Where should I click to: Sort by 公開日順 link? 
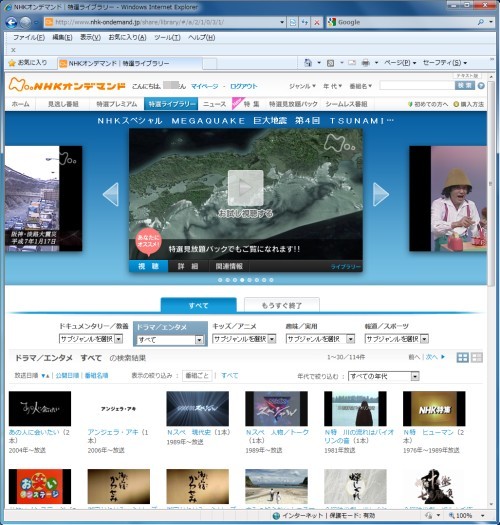[67, 376]
